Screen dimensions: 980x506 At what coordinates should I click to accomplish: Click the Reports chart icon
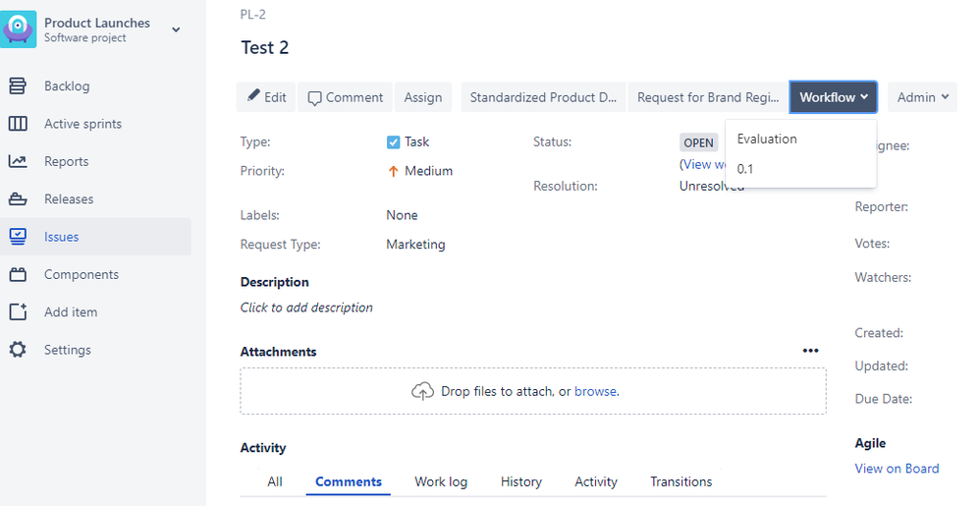[18, 161]
